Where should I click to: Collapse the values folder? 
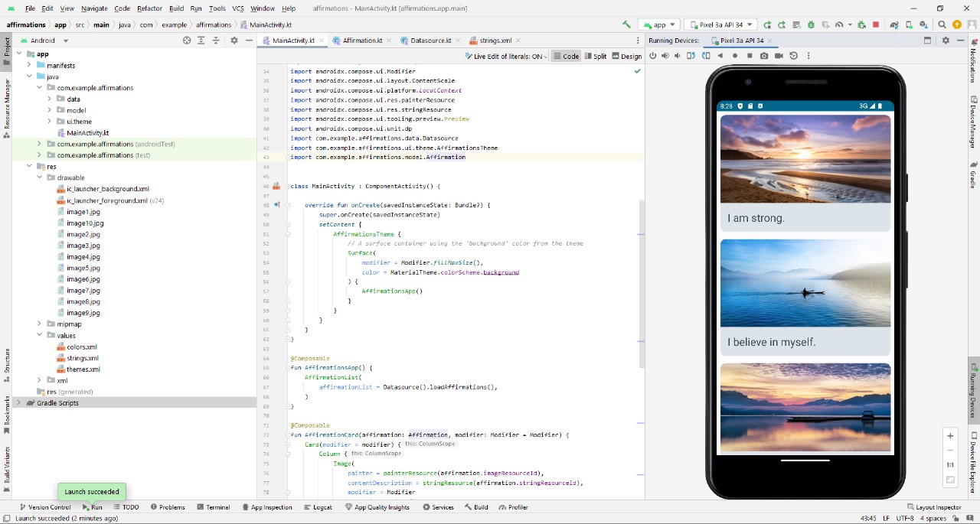pyautogui.click(x=40, y=335)
